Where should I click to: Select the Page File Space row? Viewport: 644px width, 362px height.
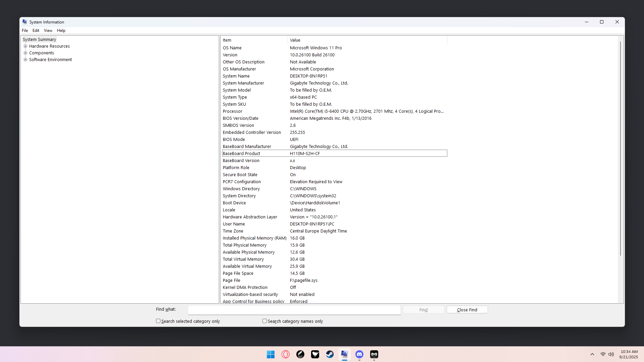(x=335, y=273)
